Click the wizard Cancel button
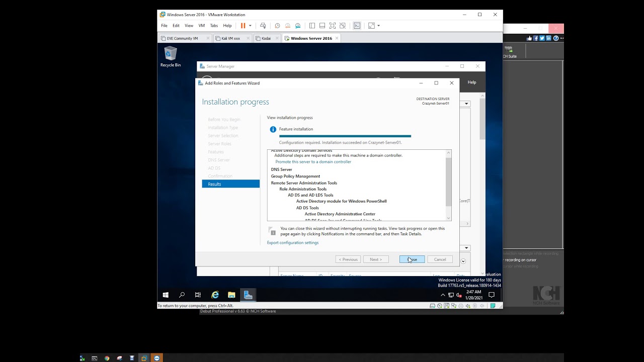Screen dimensions: 644x362 click(440, 259)
